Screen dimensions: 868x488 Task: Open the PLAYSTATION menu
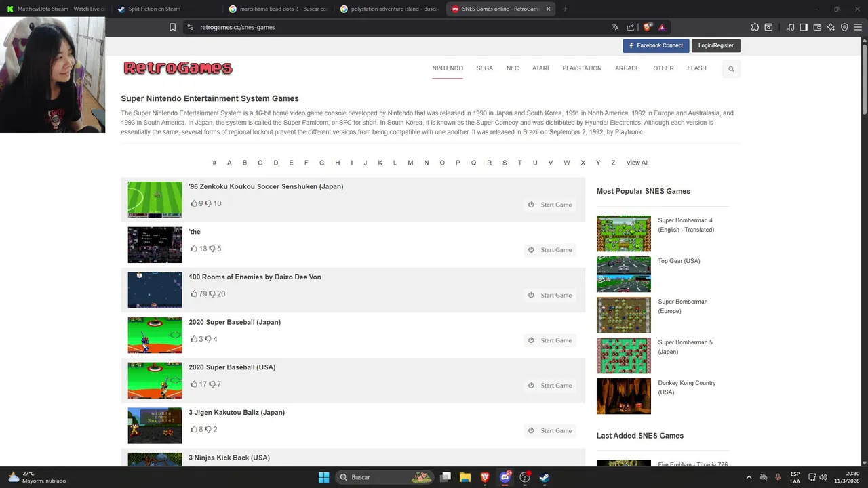(x=582, y=68)
